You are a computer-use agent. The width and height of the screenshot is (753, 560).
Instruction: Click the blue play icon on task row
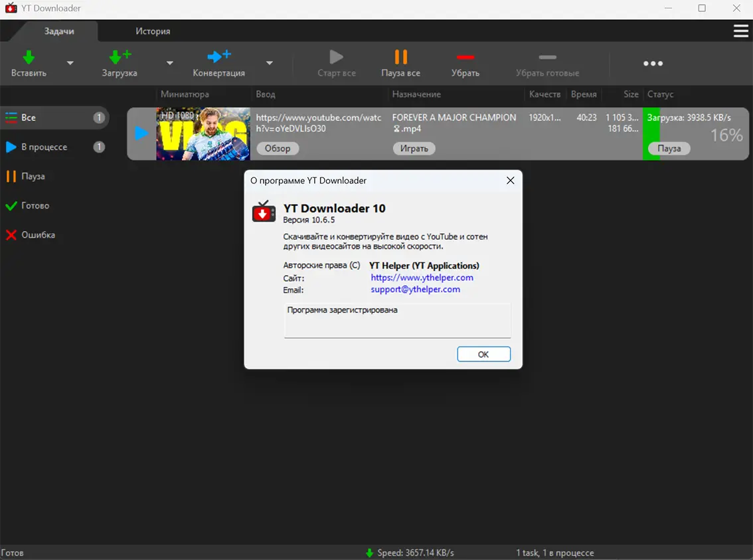click(x=141, y=133)
